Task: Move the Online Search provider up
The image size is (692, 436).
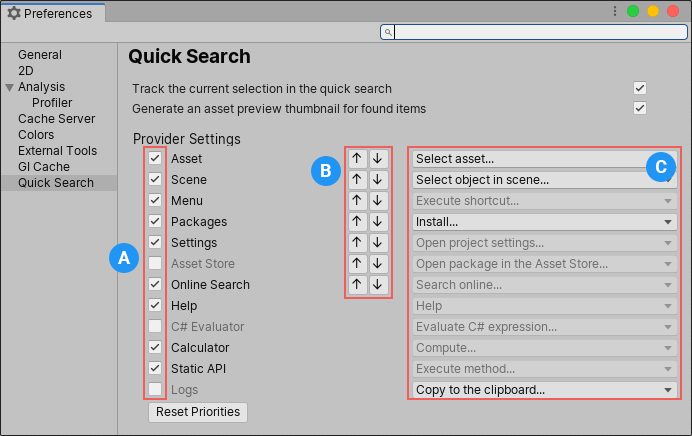Action: pos(357,285)
